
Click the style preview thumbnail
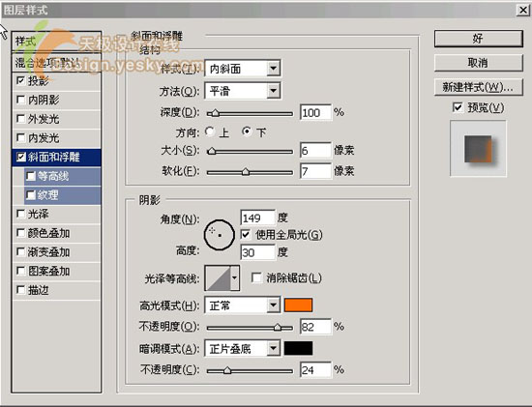pyautogui.click(x=478, y=148)
